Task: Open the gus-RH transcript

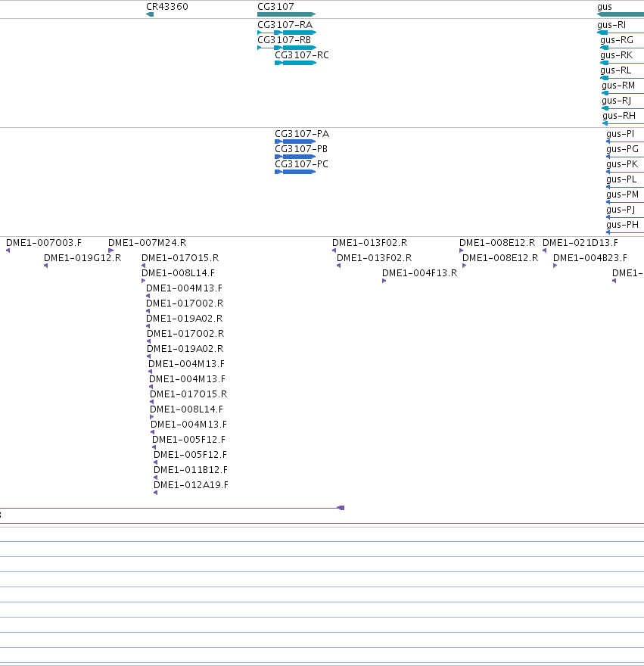Action: pyautogui.click(x=623, y=123)
